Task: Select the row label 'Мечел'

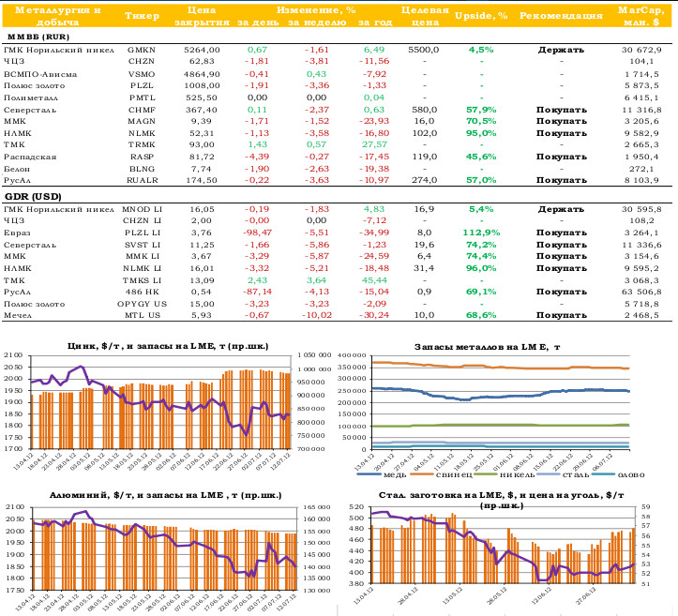Action: coord(18,316)
